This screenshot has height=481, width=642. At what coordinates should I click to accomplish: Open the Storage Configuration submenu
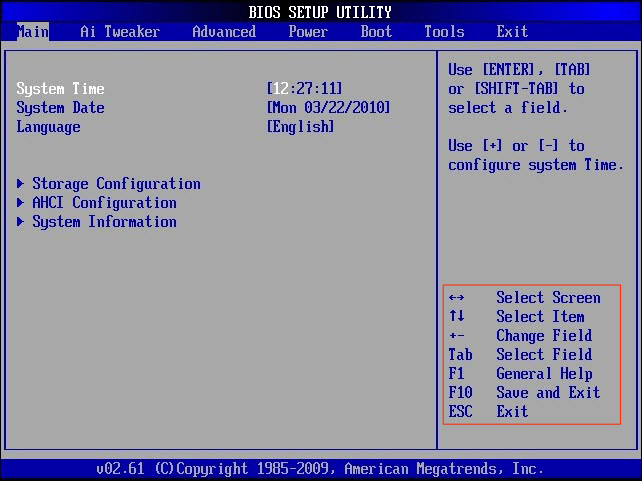click(x=117, y=184)
